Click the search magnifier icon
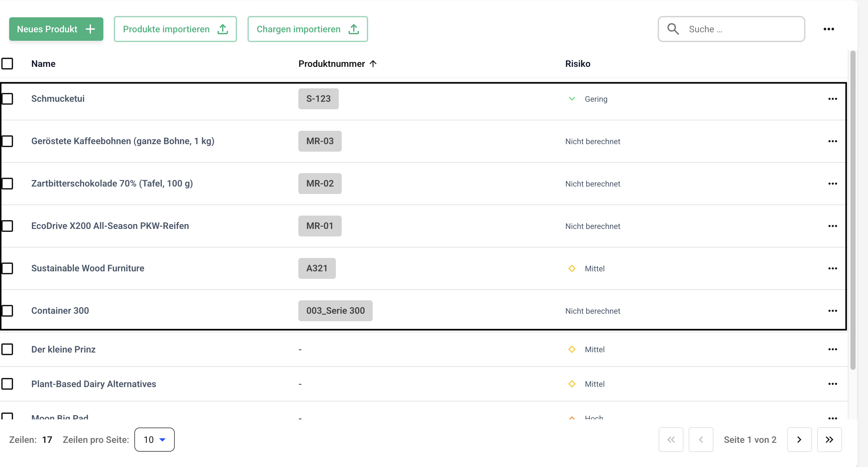This screenshot has width=868, height=467. (673, 29)
